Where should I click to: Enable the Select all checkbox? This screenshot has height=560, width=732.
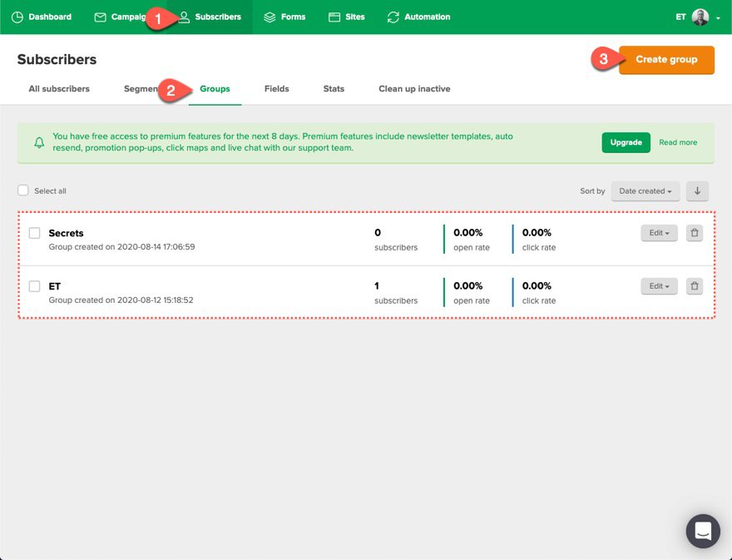23,191
